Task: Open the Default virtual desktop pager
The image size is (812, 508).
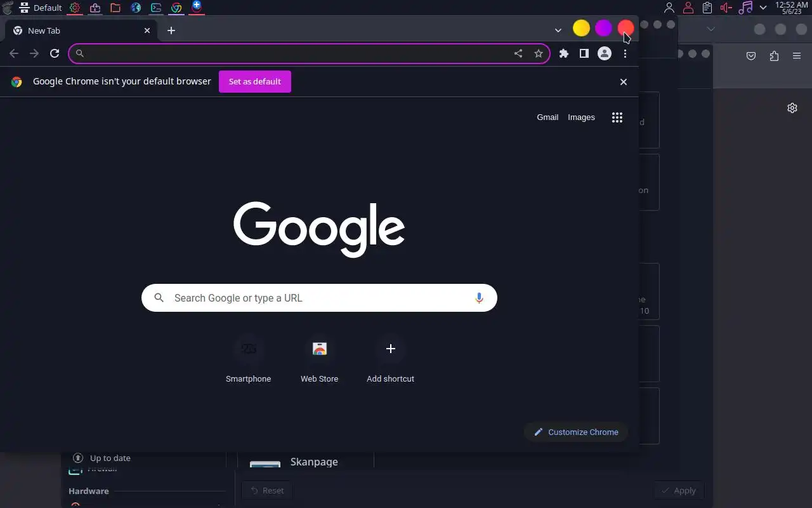Action: coord(41,8)
